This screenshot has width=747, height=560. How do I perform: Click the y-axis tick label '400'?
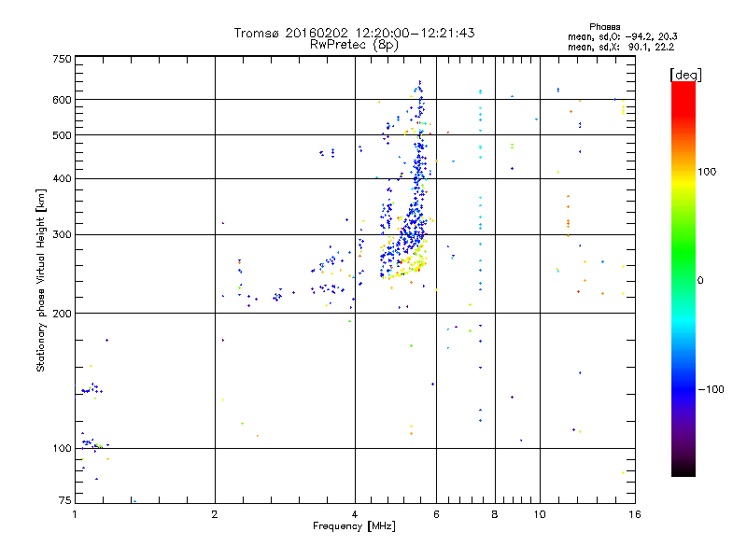62,179
